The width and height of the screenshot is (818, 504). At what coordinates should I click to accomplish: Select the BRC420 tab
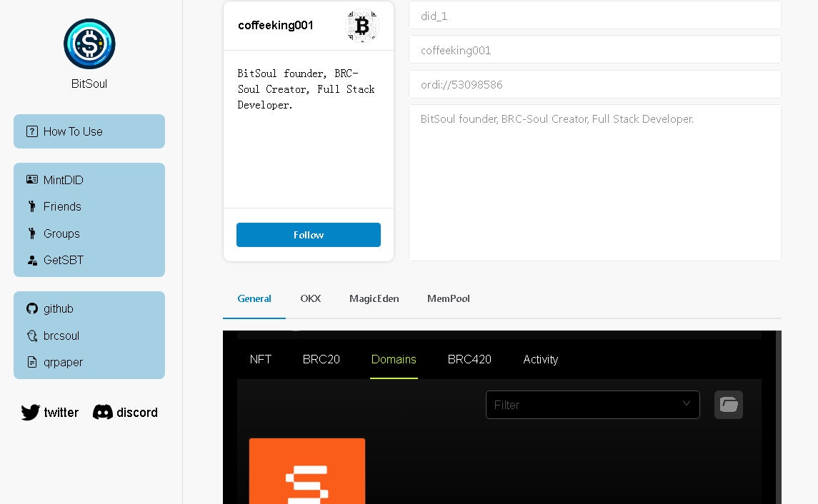(x=469, y=359)
